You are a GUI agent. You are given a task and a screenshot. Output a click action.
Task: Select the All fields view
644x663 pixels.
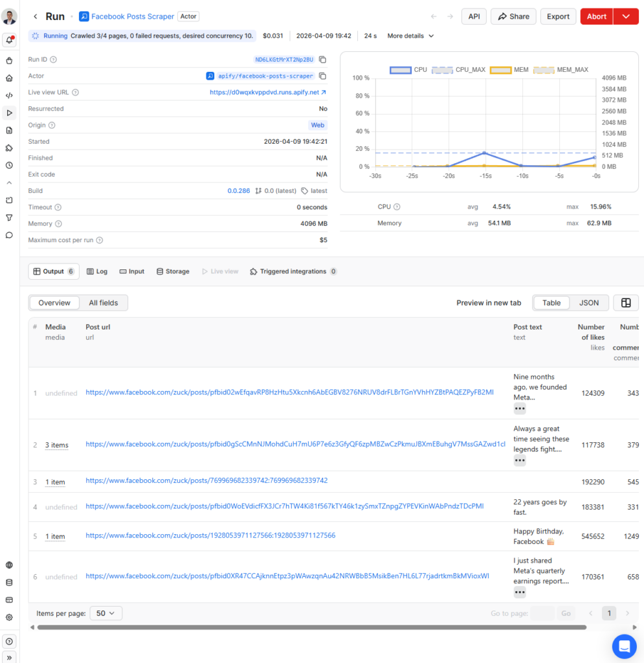pos(104,303)
